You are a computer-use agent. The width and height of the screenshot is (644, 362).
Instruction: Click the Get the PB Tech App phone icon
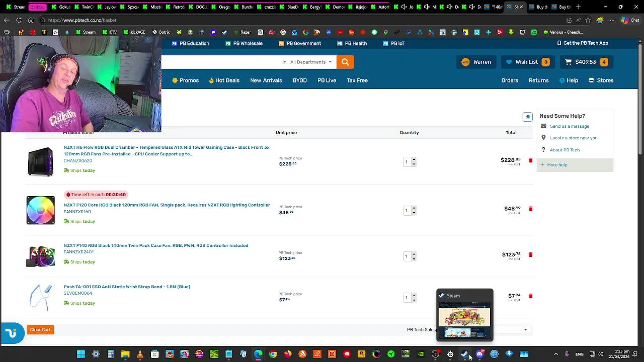tap(559, 43)
